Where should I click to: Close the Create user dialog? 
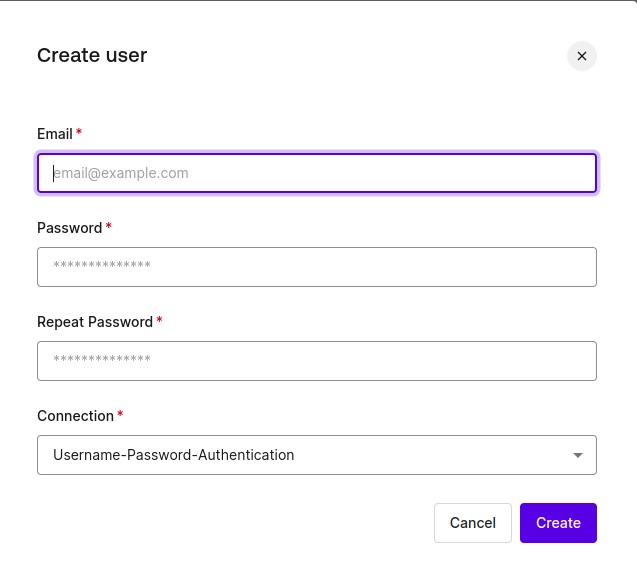pos(581,56)
